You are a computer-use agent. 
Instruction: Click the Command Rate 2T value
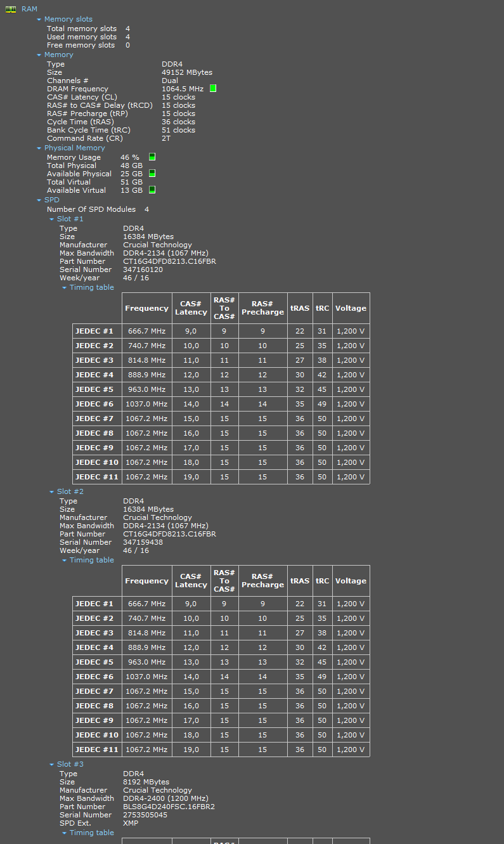point(166,138)
